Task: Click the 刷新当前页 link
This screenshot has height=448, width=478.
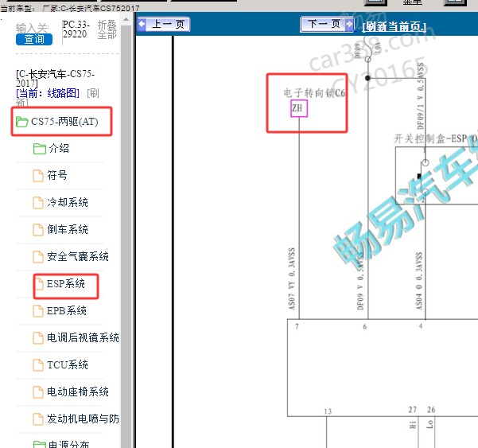Action: click(x=394, y=27)
